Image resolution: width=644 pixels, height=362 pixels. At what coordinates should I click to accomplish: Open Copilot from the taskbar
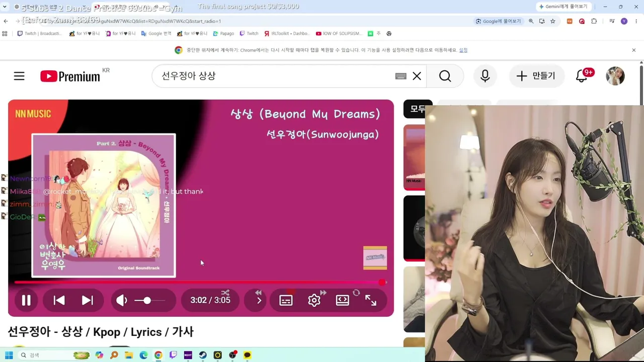(x=99, y=355)
